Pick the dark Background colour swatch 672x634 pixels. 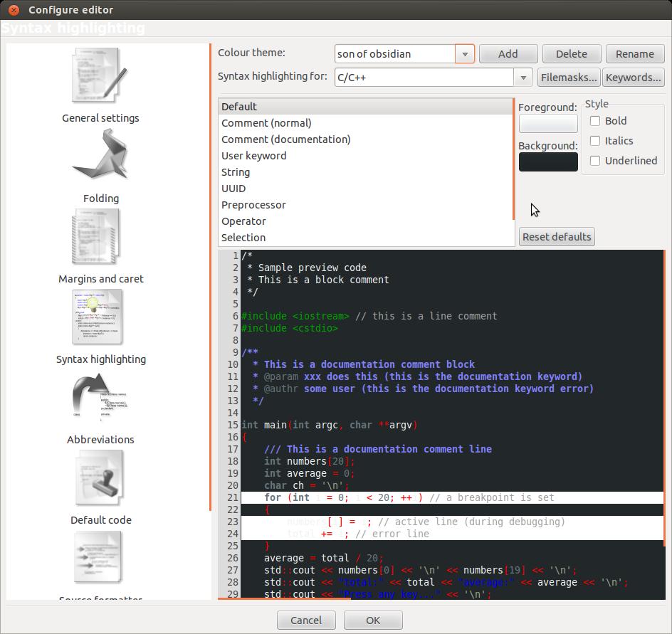548,162
